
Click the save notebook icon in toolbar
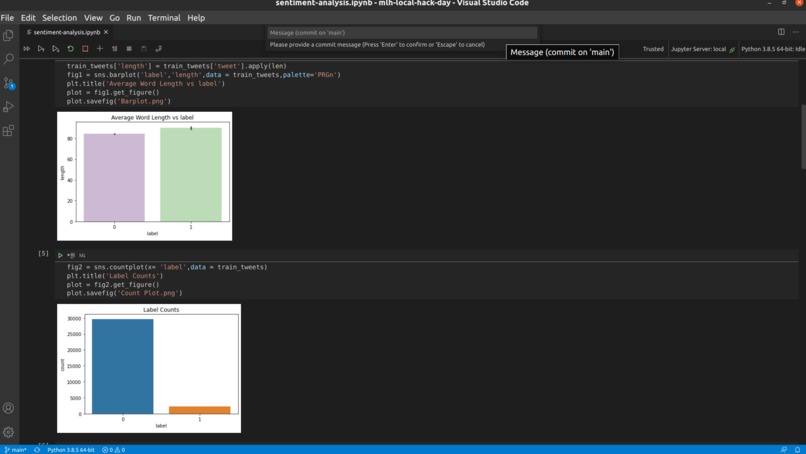coord(144,49)
